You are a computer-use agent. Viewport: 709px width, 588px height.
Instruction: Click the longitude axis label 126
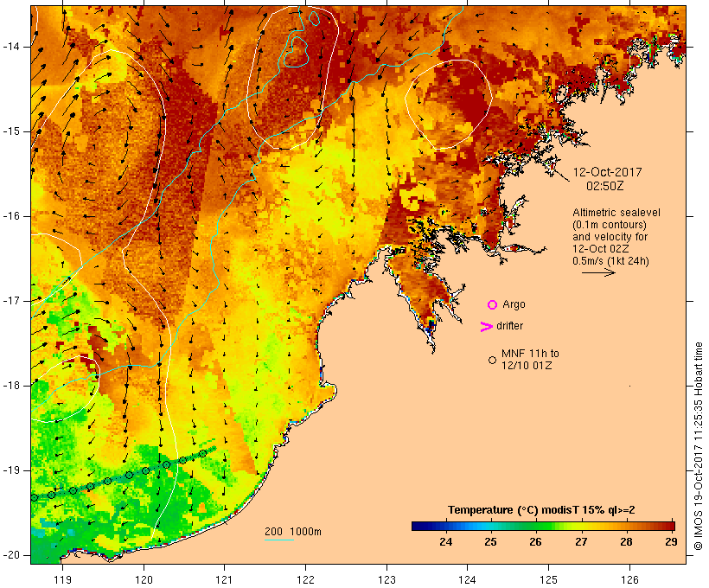point(629,580)
